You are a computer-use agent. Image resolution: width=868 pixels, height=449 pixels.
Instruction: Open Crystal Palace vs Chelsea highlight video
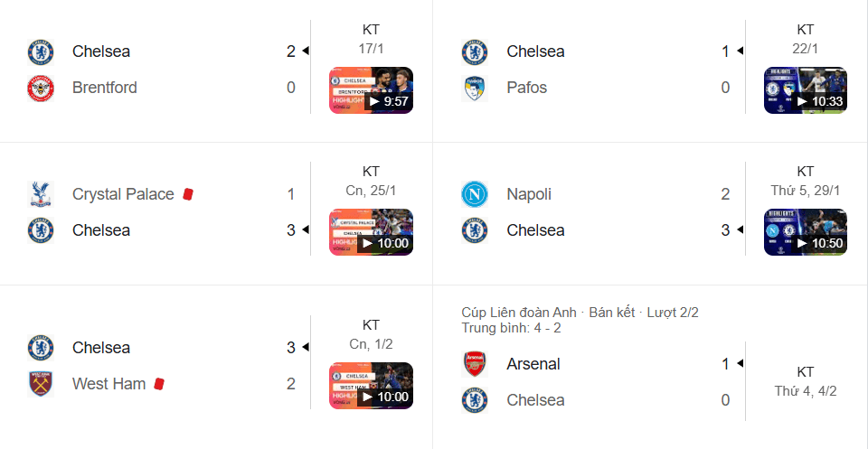(371, 232)
